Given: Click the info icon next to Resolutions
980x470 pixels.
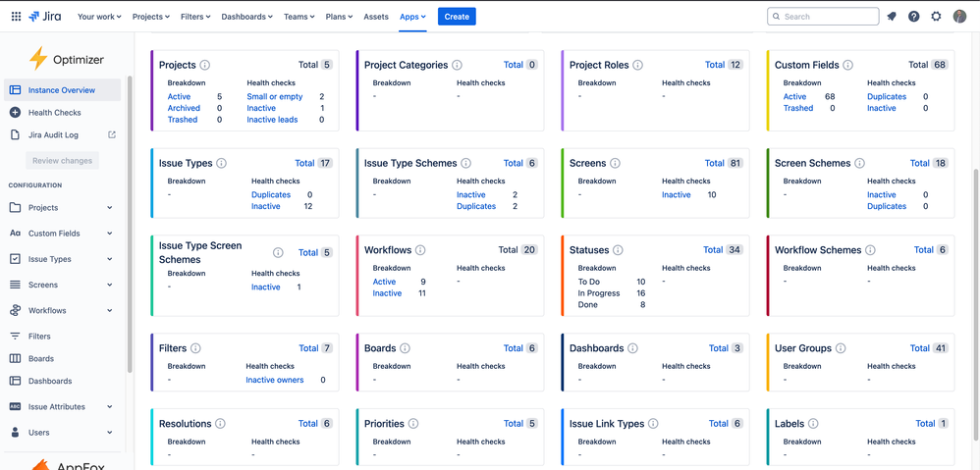Looking at the screenshot, I should 220,423.
